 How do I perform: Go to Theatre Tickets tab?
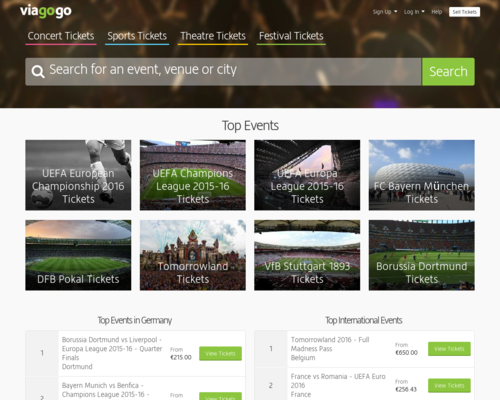pyautogui.click(x=213, y=36)
